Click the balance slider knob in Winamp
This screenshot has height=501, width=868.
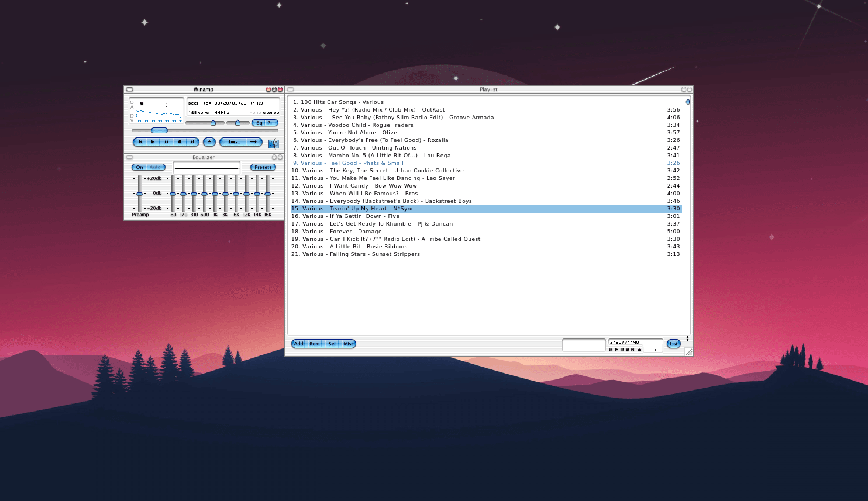(x=237, y=123)
